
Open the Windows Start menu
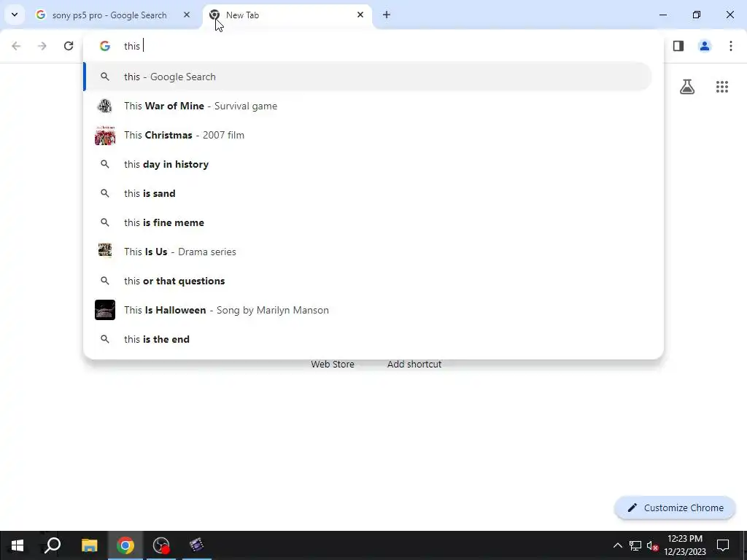pyautogui.click(x=18, y=545)
